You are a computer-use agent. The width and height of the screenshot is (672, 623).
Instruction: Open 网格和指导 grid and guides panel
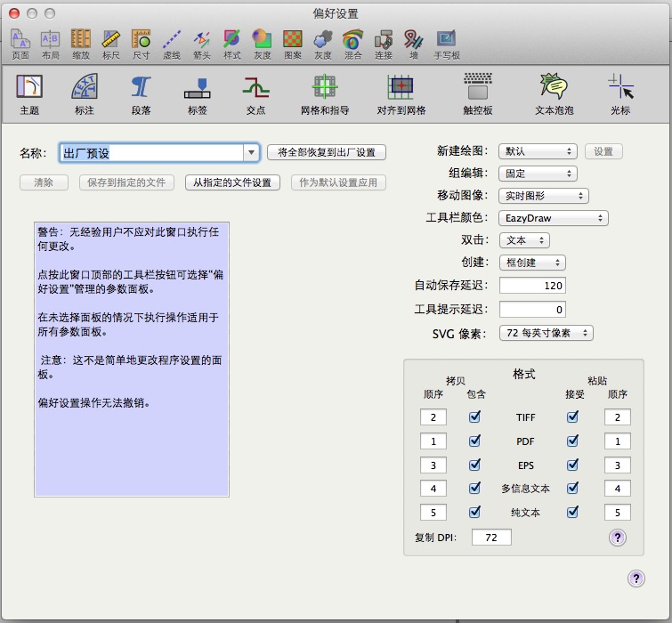click(x=324, y=95)
